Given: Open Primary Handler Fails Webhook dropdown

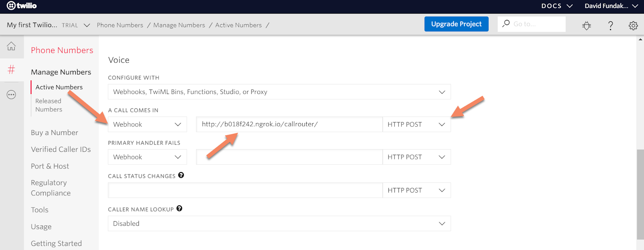Looking at the screenshot, I should pyautogui.click(x=147, y=157).
